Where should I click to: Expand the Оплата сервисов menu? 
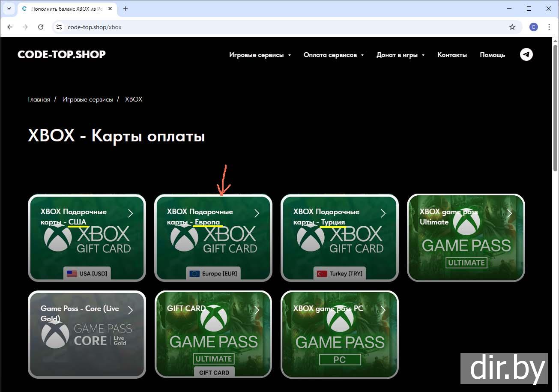334,55
